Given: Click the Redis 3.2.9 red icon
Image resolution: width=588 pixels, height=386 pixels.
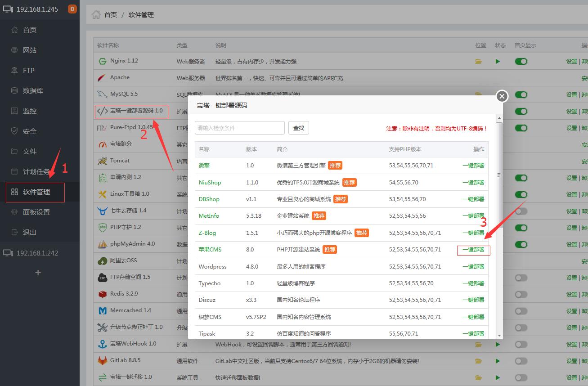Looking at the screenshot, I should click(103, 294).
